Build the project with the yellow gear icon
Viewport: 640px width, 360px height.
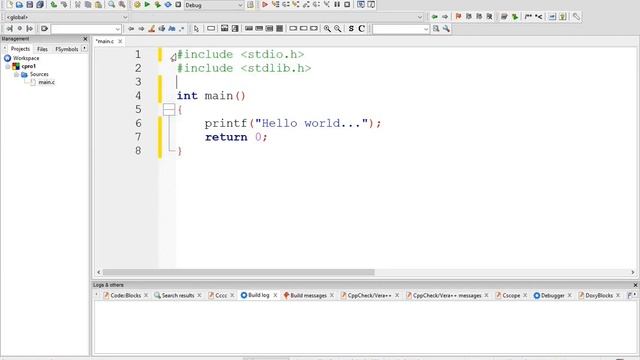[137, 5]
